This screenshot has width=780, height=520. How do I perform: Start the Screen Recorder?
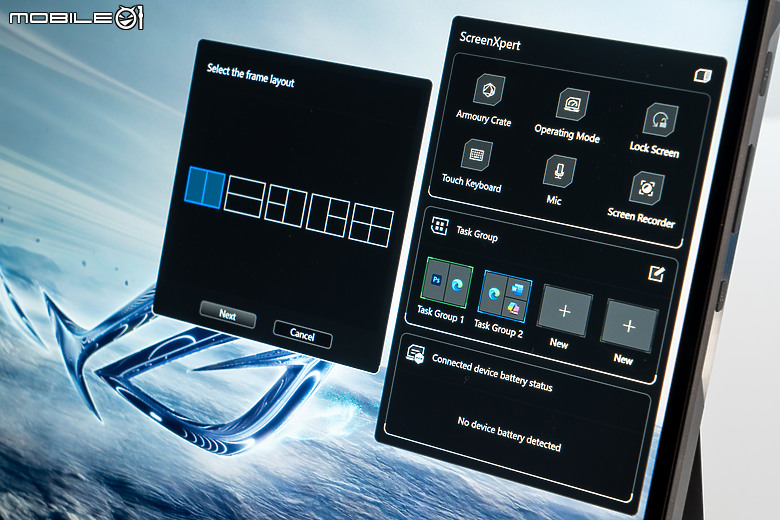point(646,188)
